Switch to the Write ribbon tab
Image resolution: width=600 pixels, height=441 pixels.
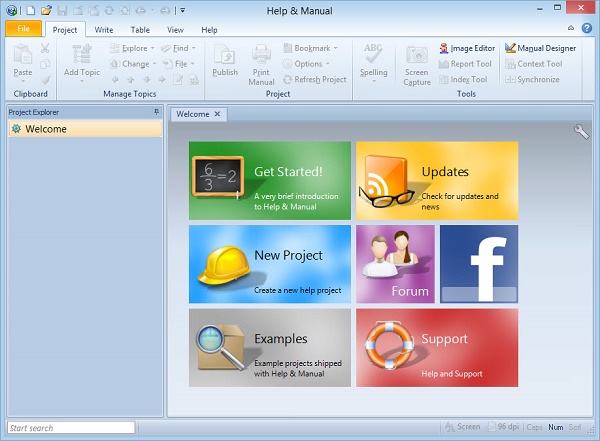103,30
